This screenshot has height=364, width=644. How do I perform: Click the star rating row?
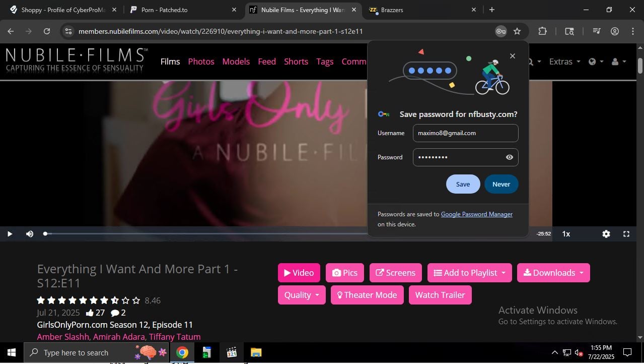[89, 300]
